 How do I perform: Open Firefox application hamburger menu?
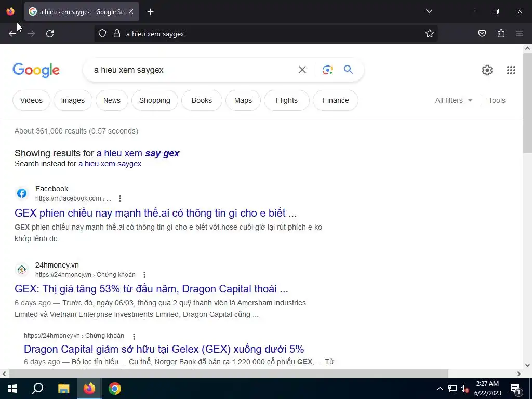pos(520,33)
